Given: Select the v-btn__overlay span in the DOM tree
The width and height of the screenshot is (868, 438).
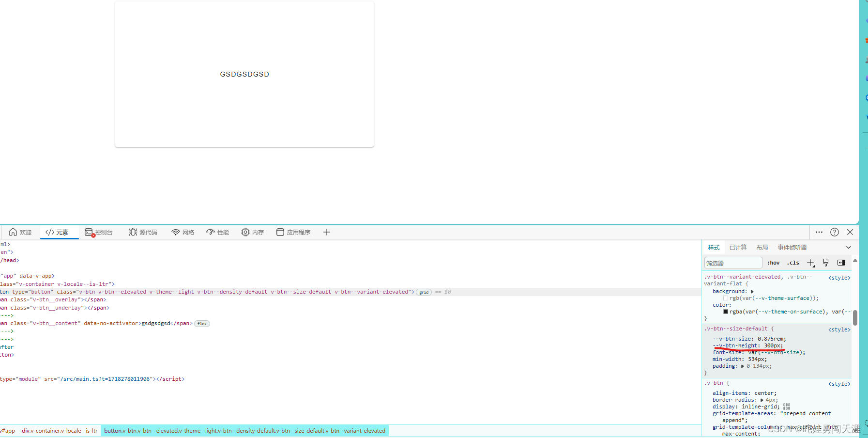Looking at the screenshot, I should point(350,299).
